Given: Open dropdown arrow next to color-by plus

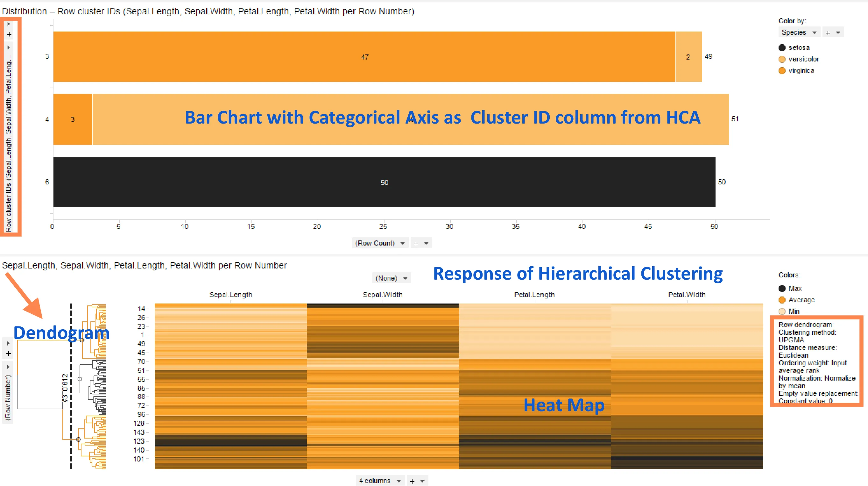Looking at the screenshot, I should click(838, 33).
